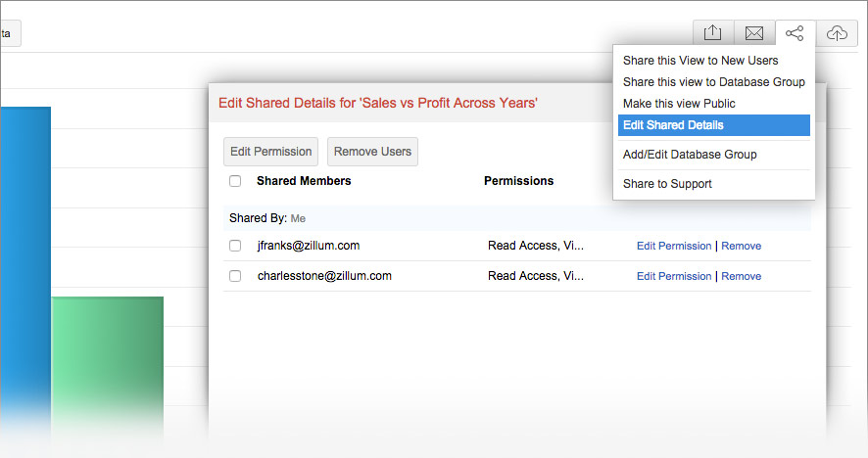Check the select-all Shared Members checkbox

pos(235,181)
